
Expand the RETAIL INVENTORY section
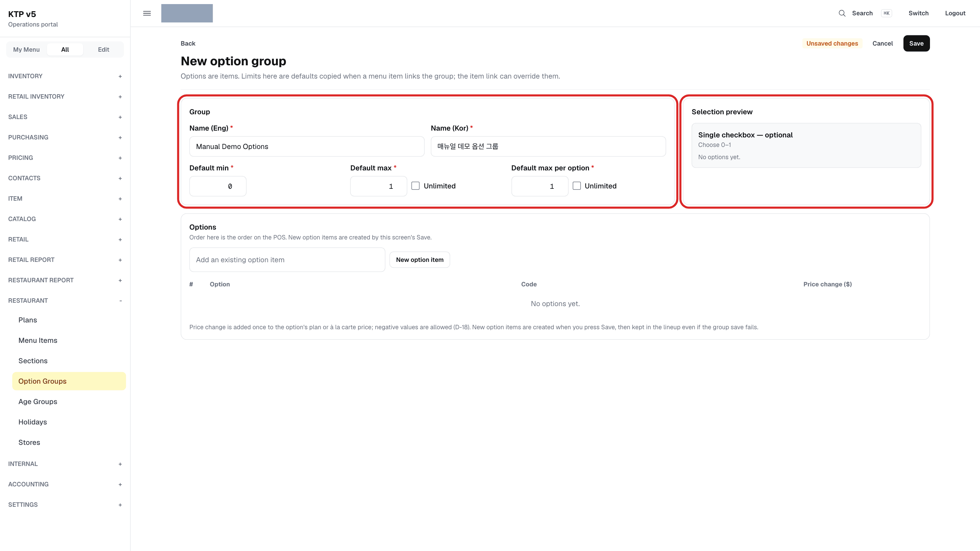click(65, 97)
